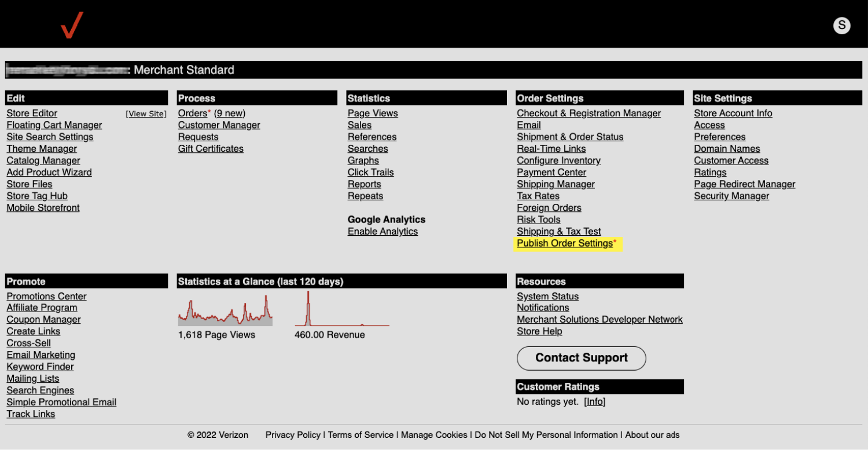The height and width of the screenshot is (450, 868).
Task: Check the System Status resource
Action: (547, 297)
